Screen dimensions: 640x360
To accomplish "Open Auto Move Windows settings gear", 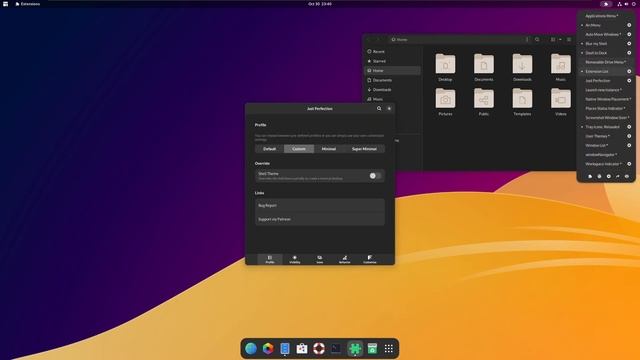I will point(629,34).
